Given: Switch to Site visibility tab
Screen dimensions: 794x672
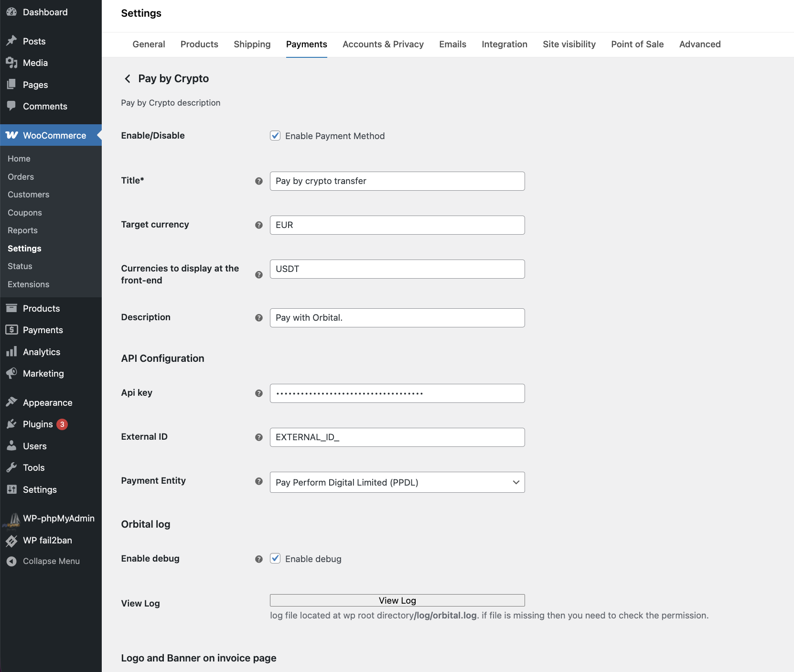Looking at the screenshot, I should (x=569, y=44).
